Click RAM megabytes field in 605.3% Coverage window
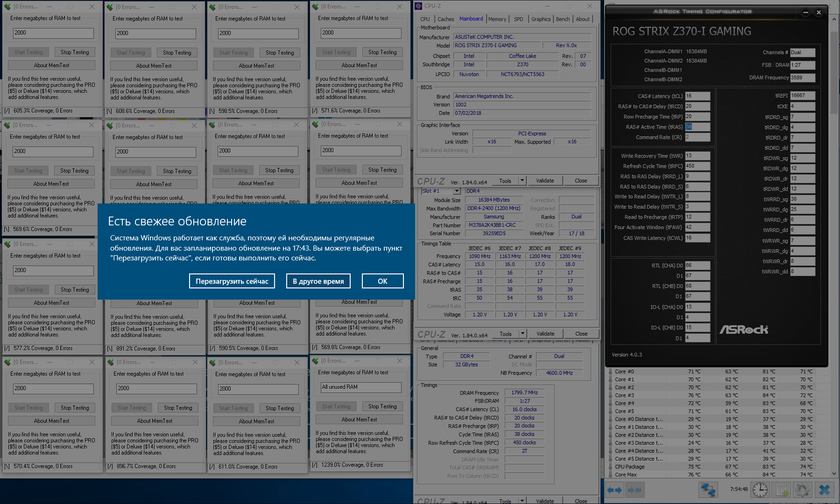 53,33
